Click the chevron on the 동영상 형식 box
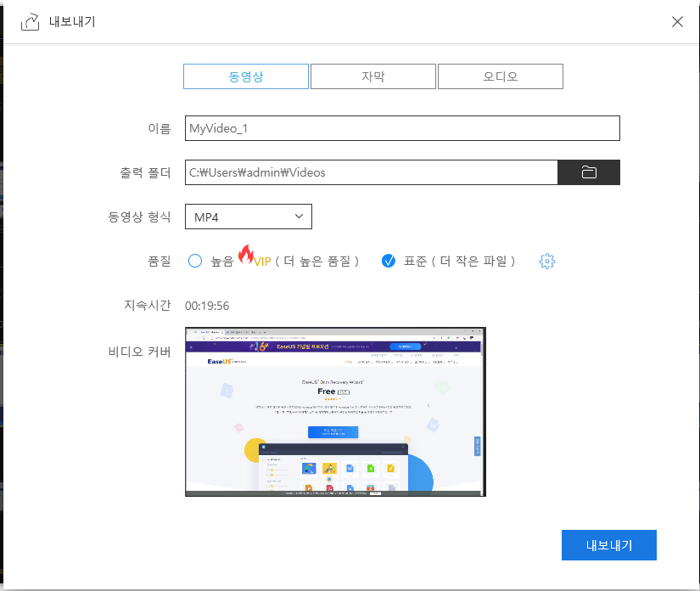Viewport: 700px width, 591px height. click(x=299, y=217)
